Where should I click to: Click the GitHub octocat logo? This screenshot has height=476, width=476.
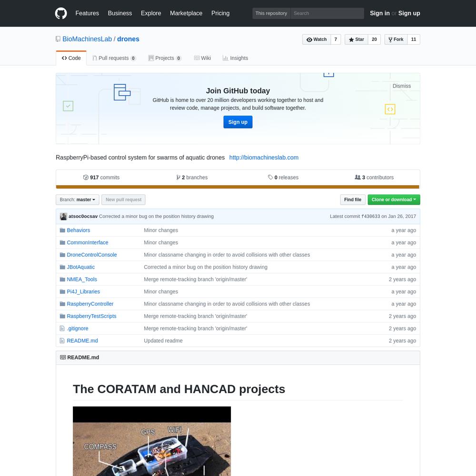61,13
